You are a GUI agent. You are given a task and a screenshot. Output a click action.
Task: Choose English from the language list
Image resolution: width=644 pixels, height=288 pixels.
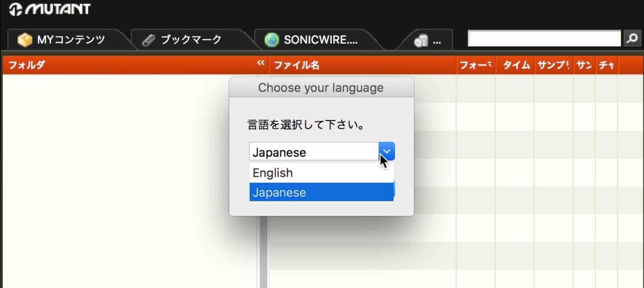click(x=321, y=173)
